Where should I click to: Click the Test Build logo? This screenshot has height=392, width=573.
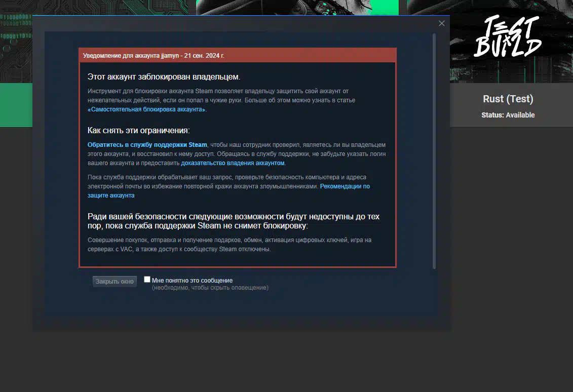(507, 36)
